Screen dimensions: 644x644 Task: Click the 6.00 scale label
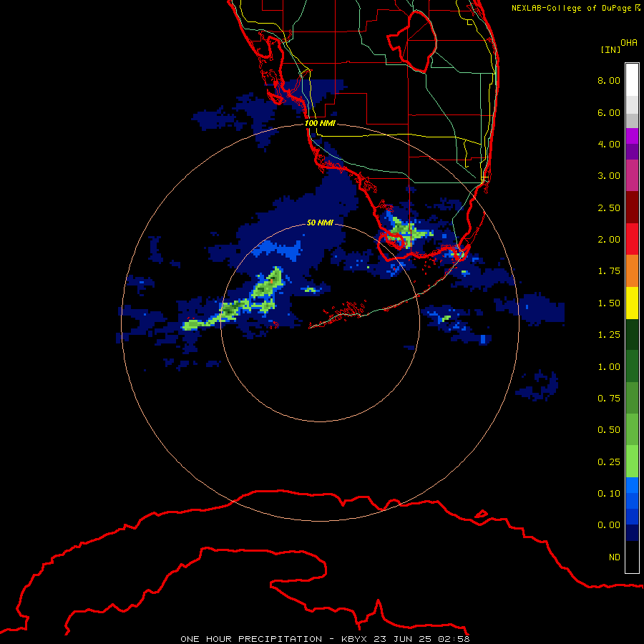tap(609, 112)
